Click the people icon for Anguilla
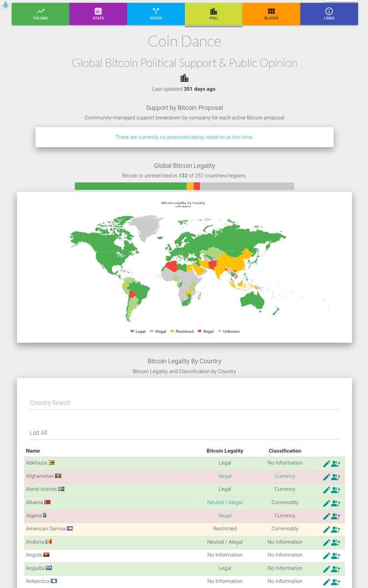 (336, 569)
